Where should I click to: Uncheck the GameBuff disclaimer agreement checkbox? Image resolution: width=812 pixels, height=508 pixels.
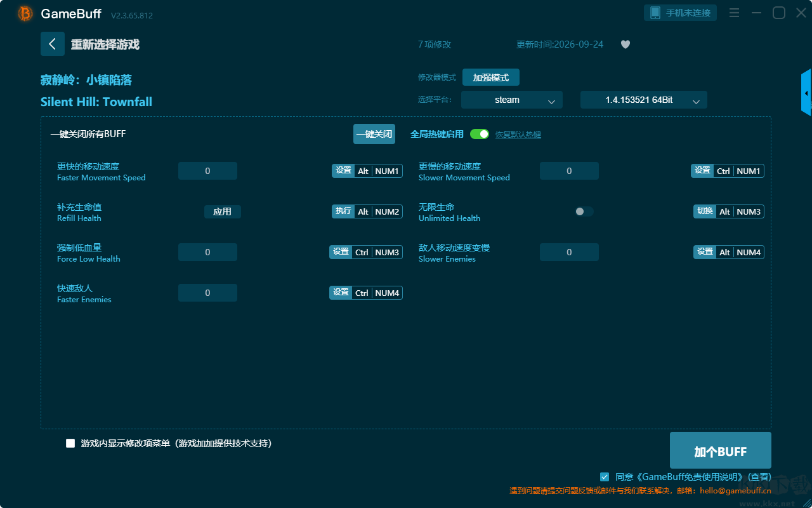[605, 476]
